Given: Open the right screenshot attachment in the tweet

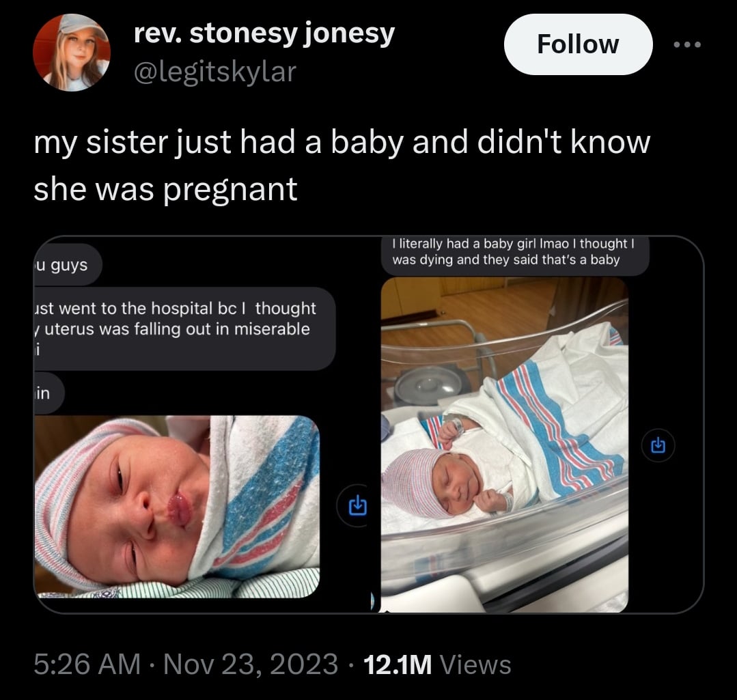Looking at the screenshot, I should pyautogui.click(x=542, y=424).
